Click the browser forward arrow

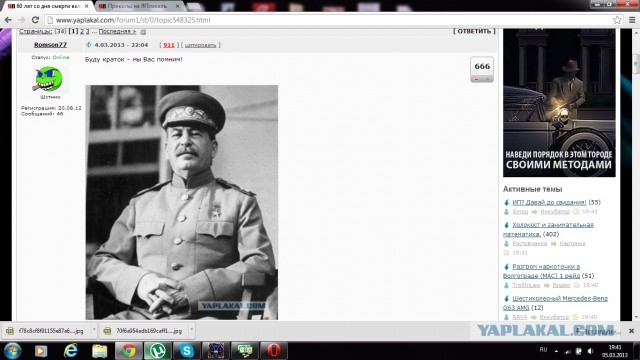pos(22,20)
